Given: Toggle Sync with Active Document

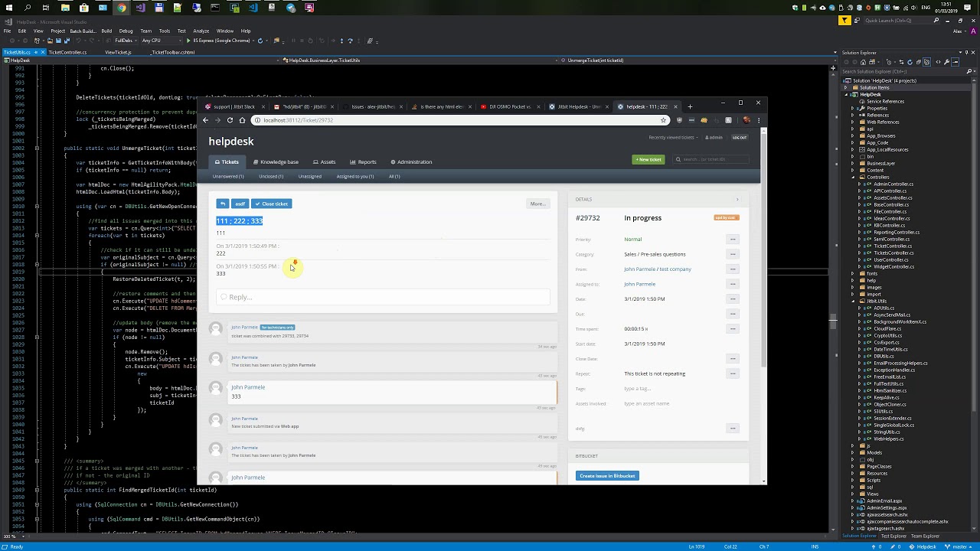Looking at the screenshot, I should (x=901, y=62).
